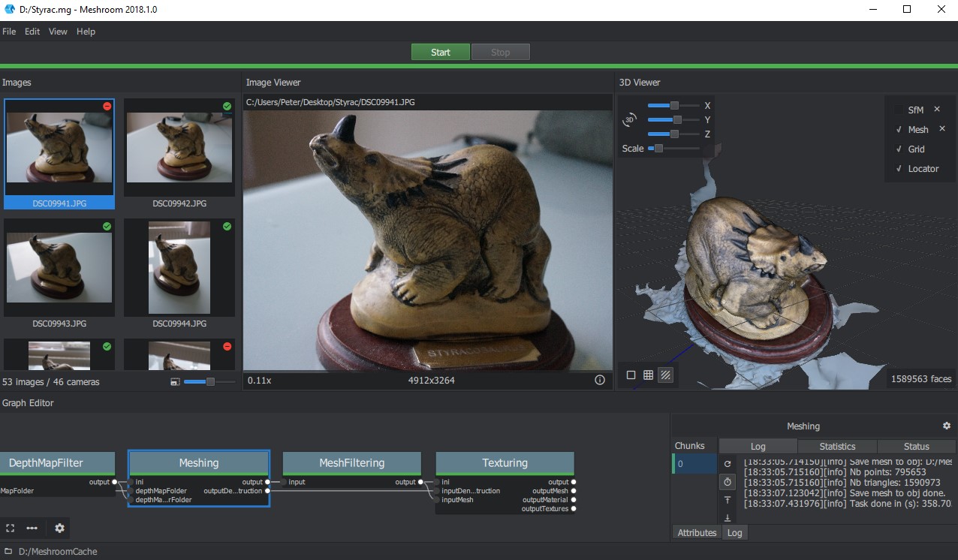The width and height of the screenshot is (958, 560).
Task: Open the graph layout options menu
Action: (32, 528)
